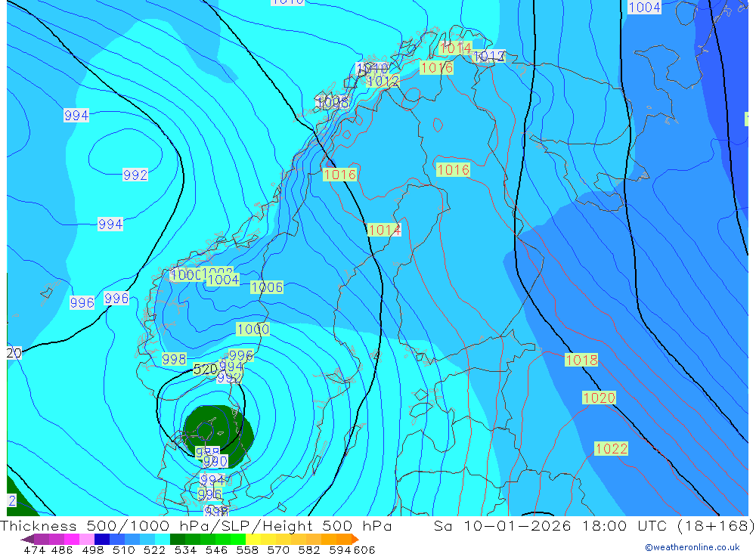Click legend value '486'
The width and height of the screenshot is (756, 554).
(x=62, y=549)
